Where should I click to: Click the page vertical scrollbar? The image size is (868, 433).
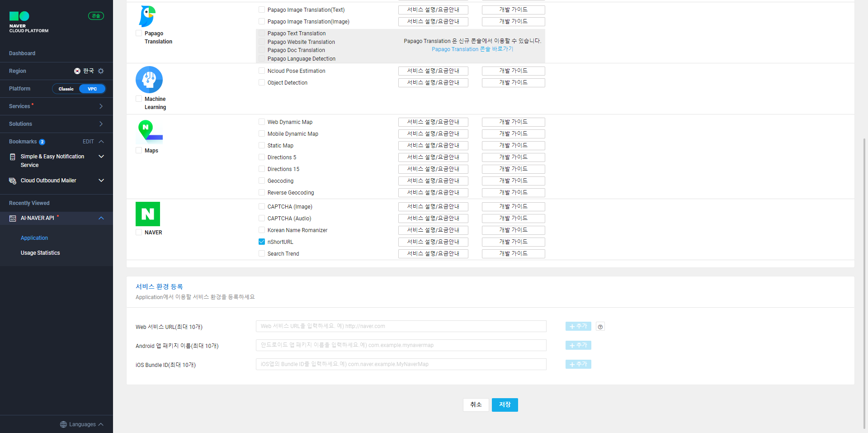point(865,283)
